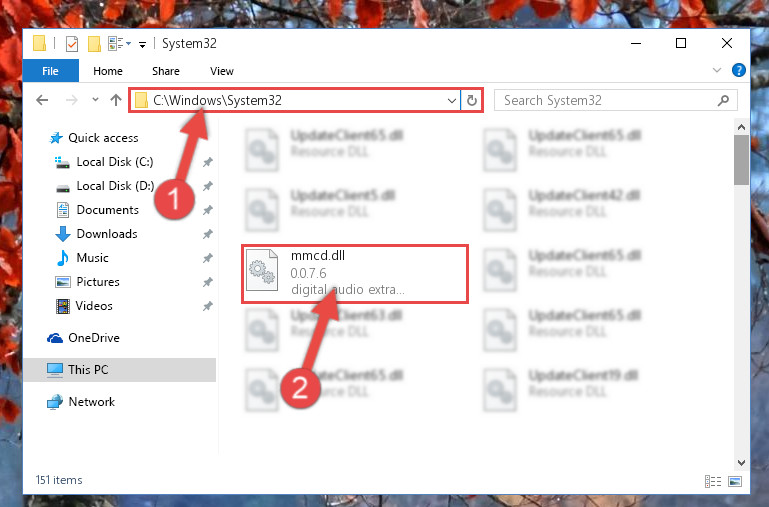The height and width of the screenshot is (507, 769).
Task: Switch to large icons view layout
Action: [735, 482]
